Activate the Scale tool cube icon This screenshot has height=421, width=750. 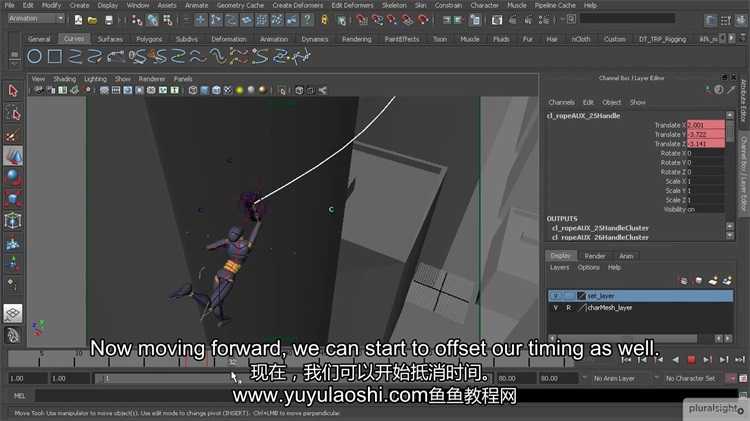[13, 199]
